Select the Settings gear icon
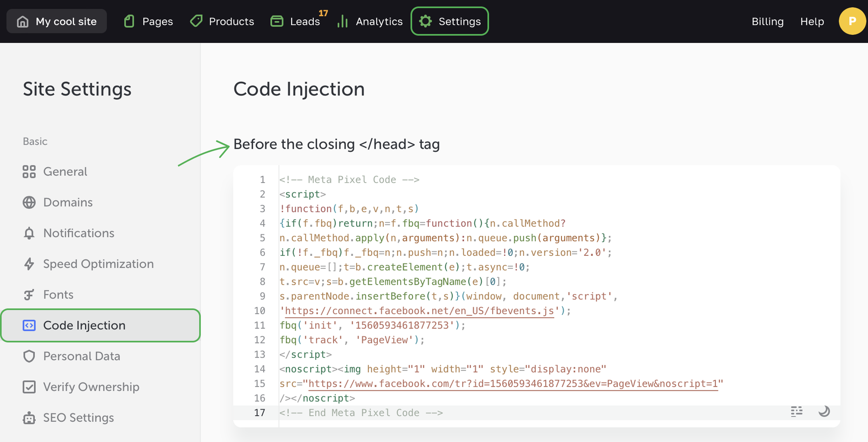This screenshot has height=442, width=868. click(425, 21)
